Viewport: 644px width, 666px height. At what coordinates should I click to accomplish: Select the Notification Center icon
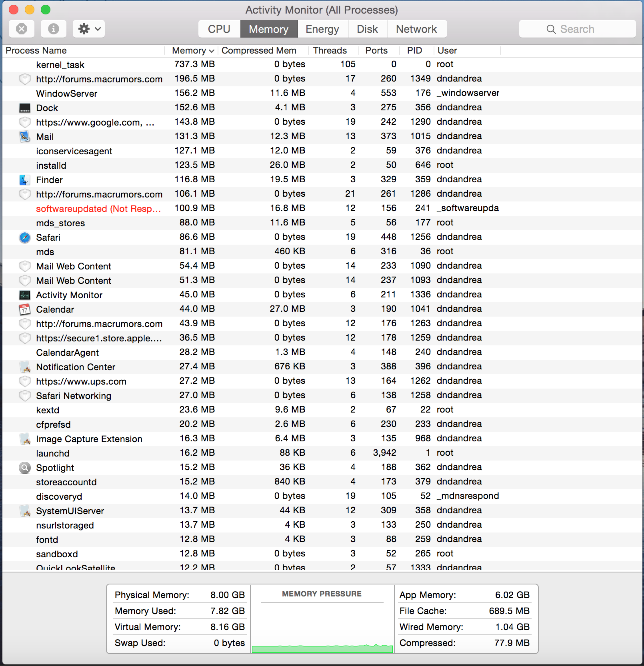(x=25, y=367)
